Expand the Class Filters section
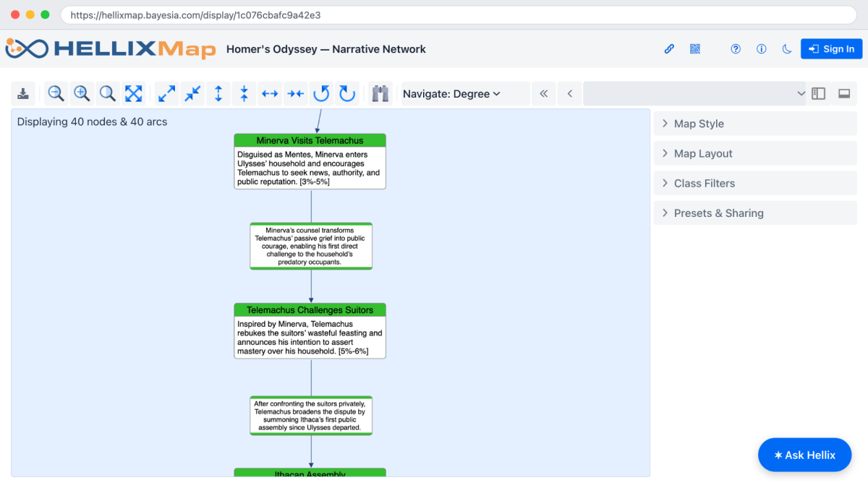This screenshot has height=488, width=868. click(755, 183)
